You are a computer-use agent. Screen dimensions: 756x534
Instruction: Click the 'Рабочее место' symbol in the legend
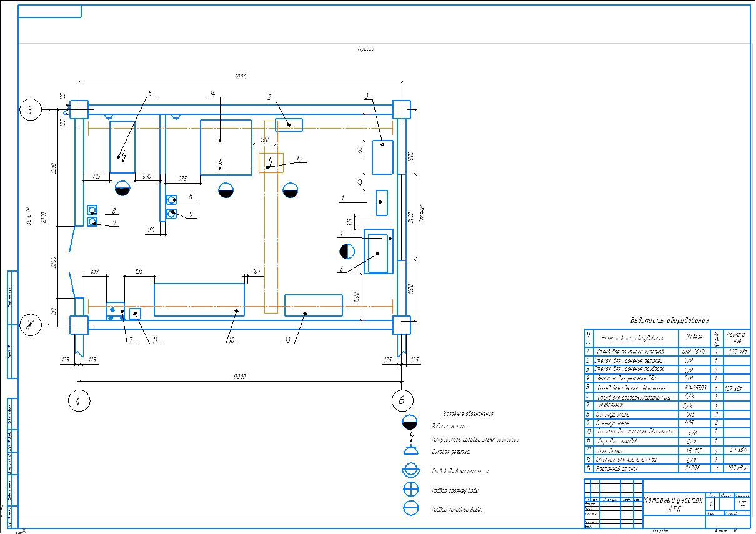[x=410, y=424]
